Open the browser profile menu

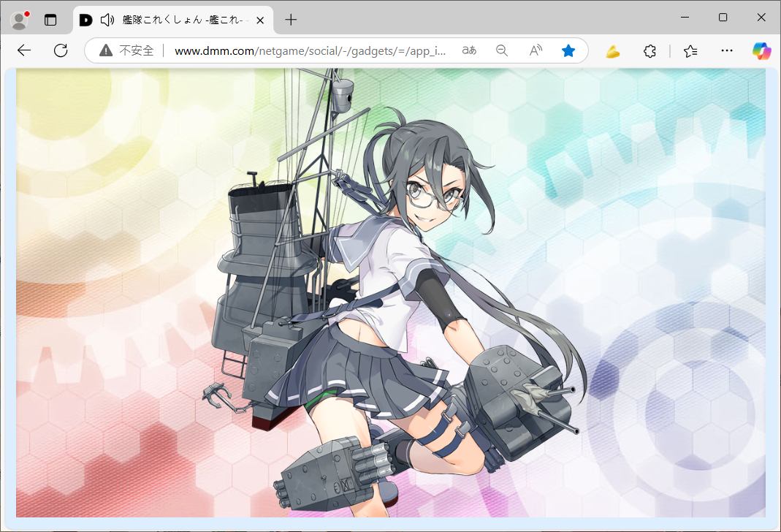[x=20, y=20]
